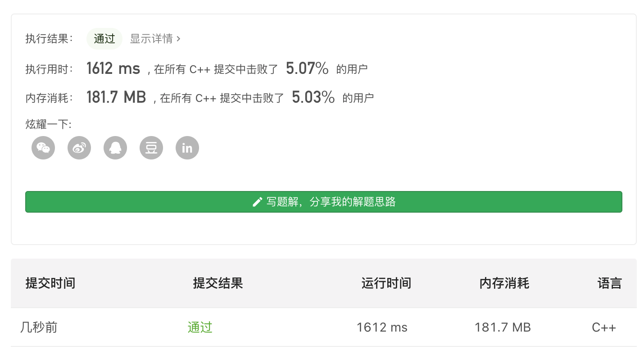This screenshot has width=644, height=355.
Task: Click the 通过 status badge at top
Action: pos(104,39)
